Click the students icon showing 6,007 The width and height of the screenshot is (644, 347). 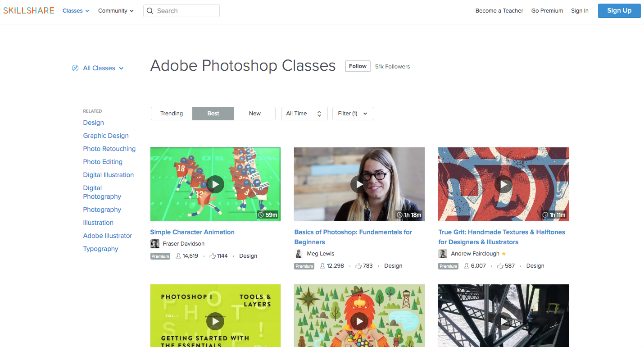tap(467, 266)
